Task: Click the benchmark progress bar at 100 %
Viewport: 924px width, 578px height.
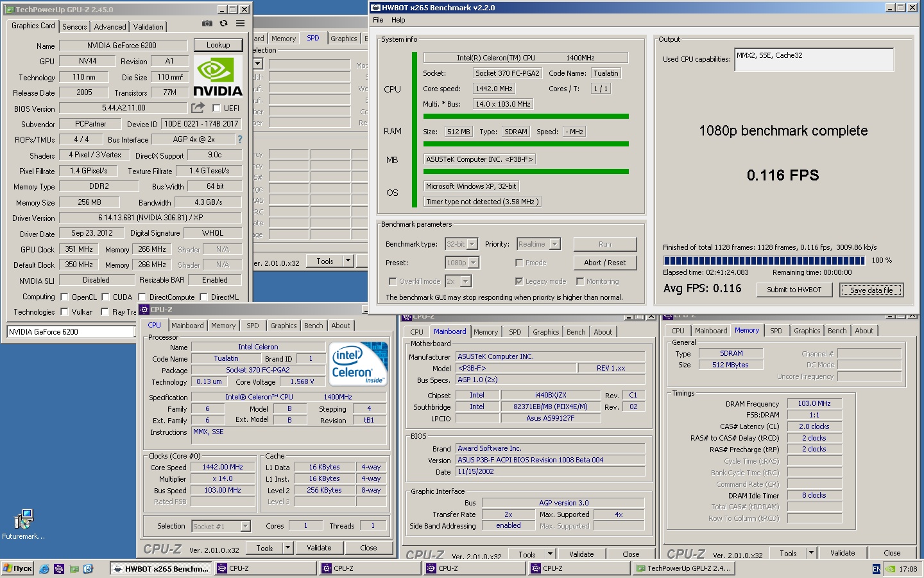Action: coord(764,261)
